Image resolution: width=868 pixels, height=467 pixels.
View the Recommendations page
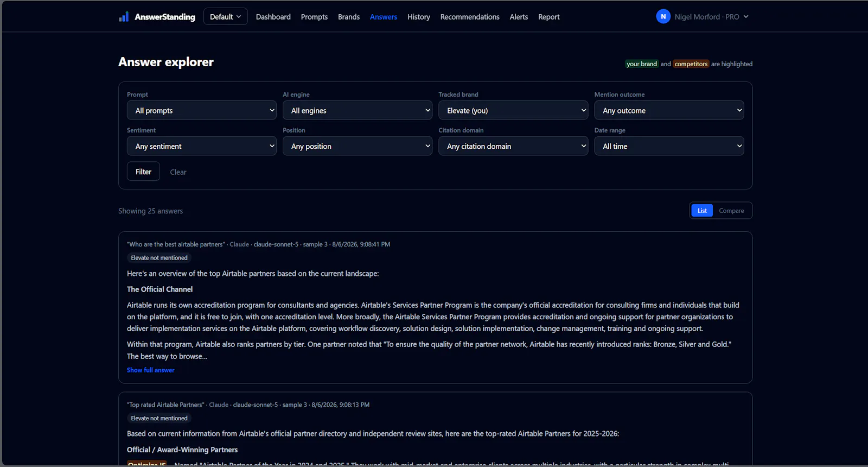point(470,17)
